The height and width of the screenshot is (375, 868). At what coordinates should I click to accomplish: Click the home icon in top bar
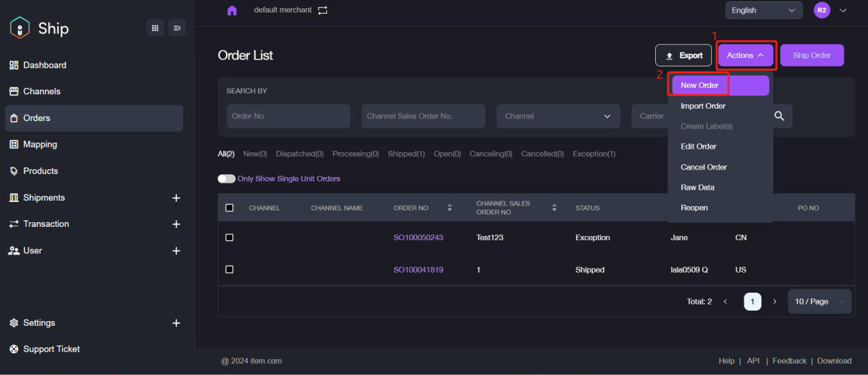coord(232,10)
